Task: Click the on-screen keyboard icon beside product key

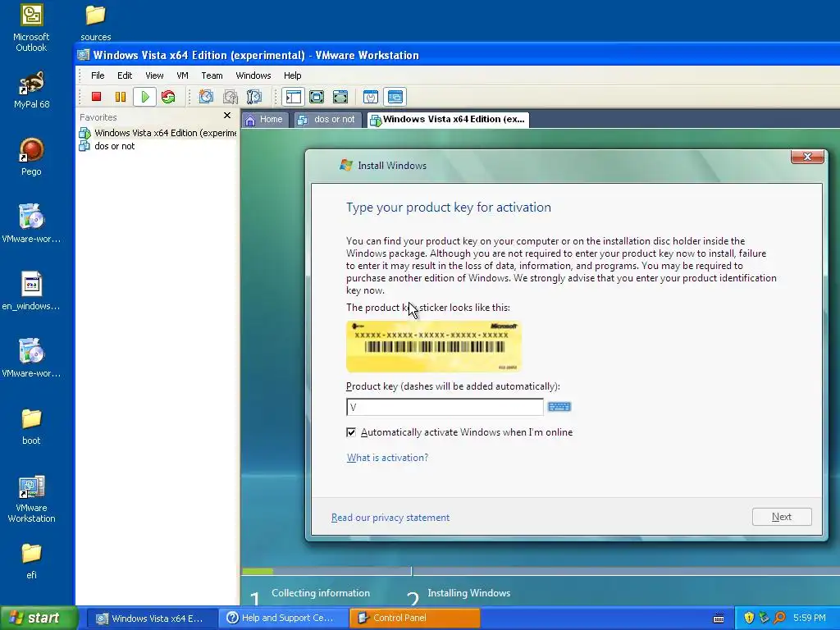Action: [x=559, y=407]
